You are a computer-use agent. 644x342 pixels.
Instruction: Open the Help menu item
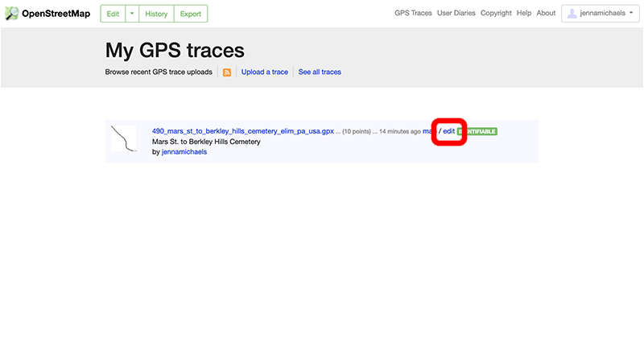click(x=524, y=13)
